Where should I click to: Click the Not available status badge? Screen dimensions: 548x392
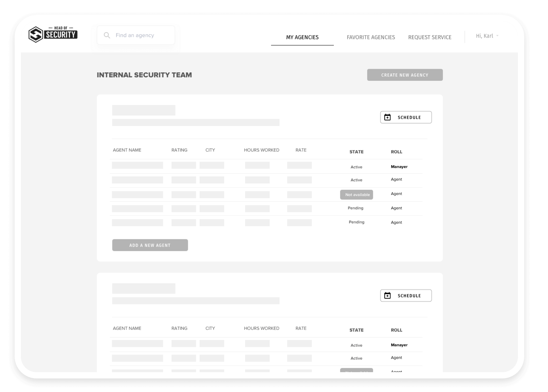point(356,195)
